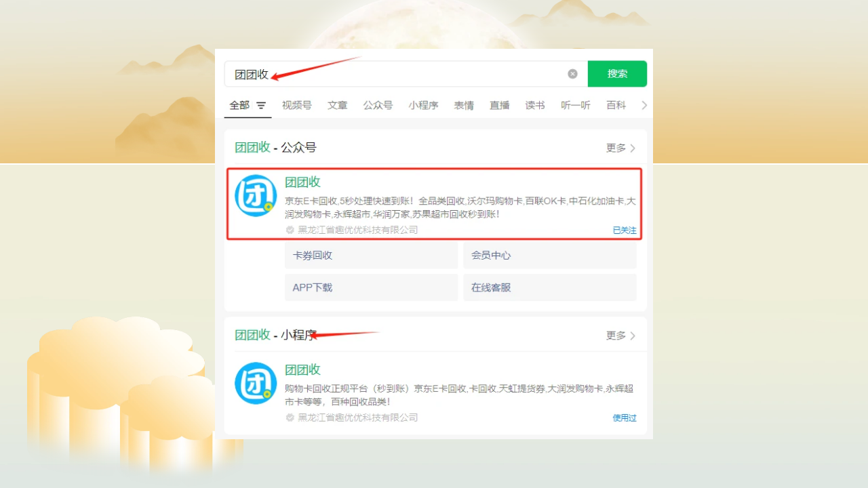
Task: Click the mini program's verified badge icon
Action: point(290,418)
